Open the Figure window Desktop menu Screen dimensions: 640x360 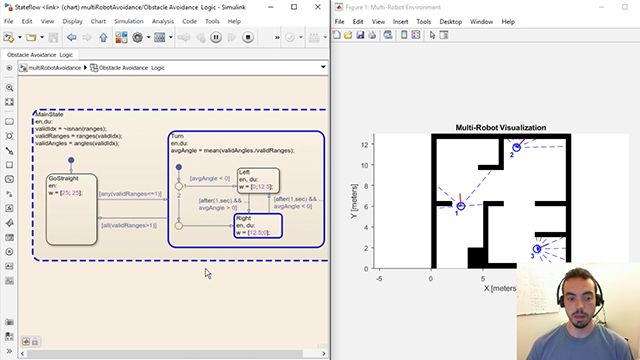[x=451, y=22]
